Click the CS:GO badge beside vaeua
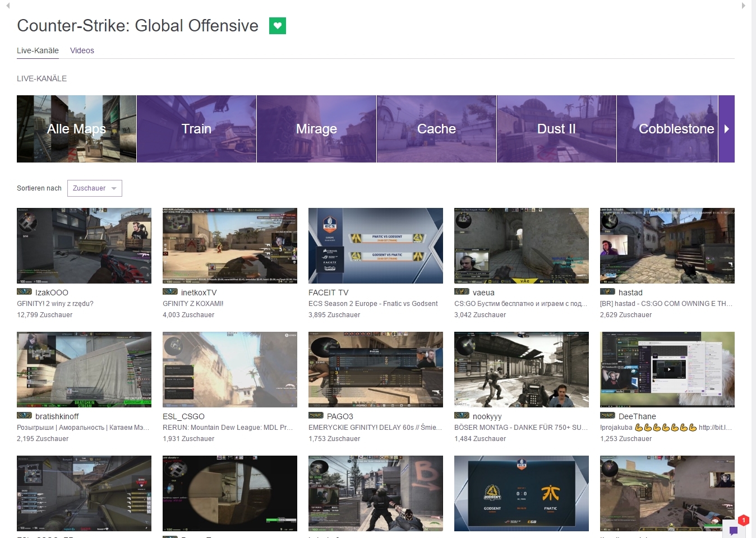This screenshot has height=538, width=756. pyautogui.click(x=462, y=292)
